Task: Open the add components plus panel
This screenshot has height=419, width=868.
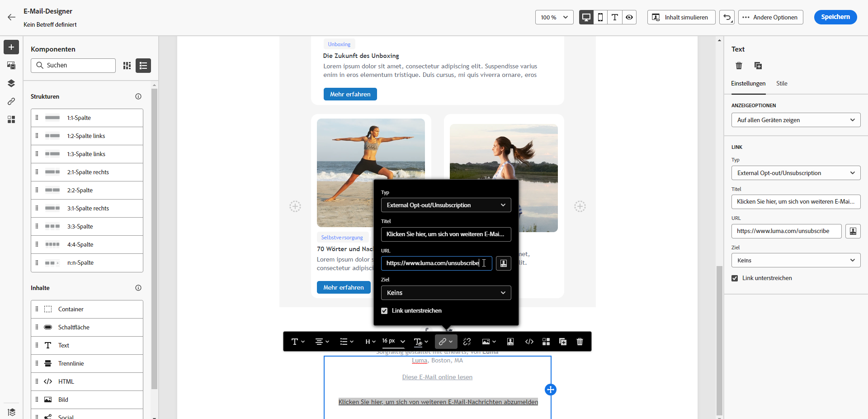Action: 11,47
